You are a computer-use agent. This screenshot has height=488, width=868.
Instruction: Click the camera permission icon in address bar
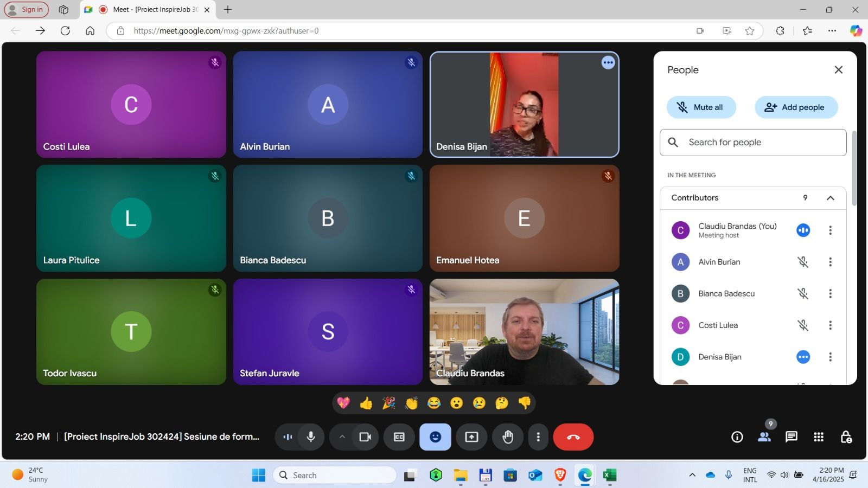tap(700, 31)
